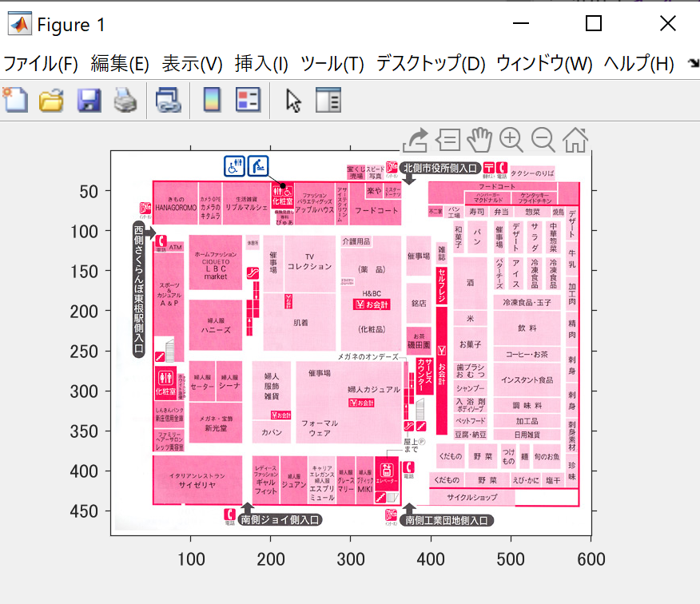The width and height of the screenshot is (700, 604).
Task: Insert colorbar using the gradient icon
Action: 212,100
